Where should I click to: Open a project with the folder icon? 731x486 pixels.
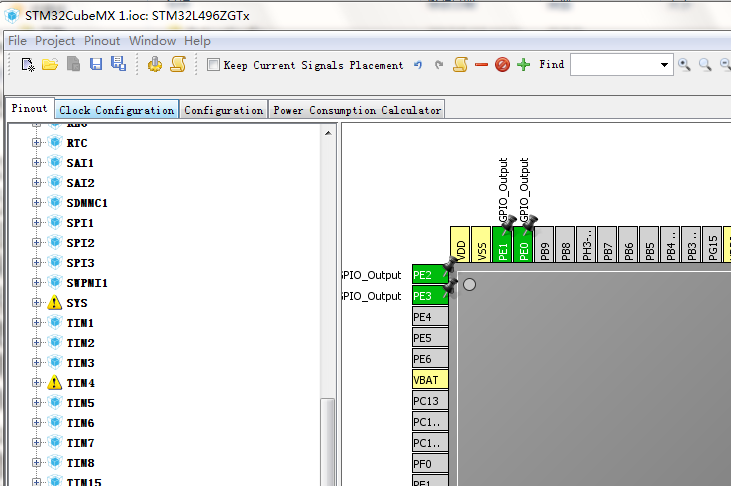pos(50,64)
